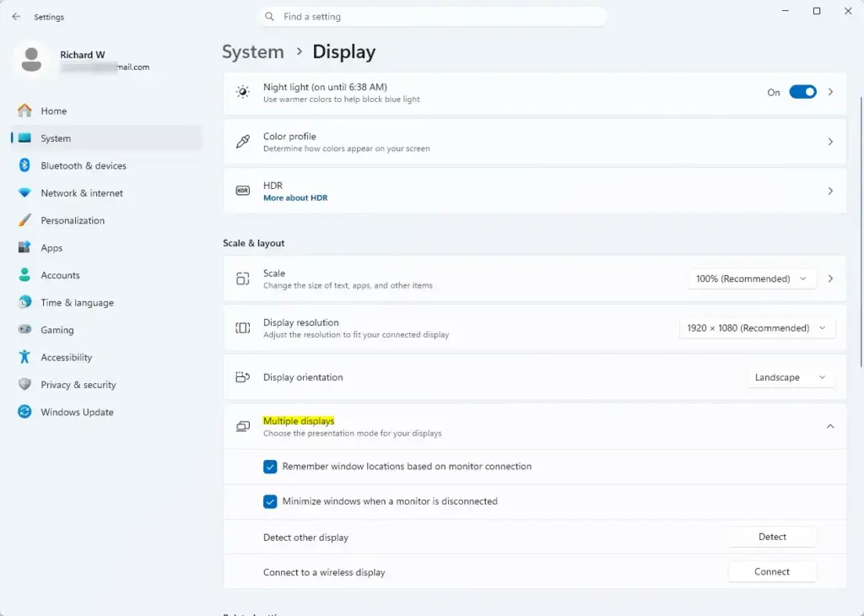Open the Scale 100% dropdown

(752, 278)
